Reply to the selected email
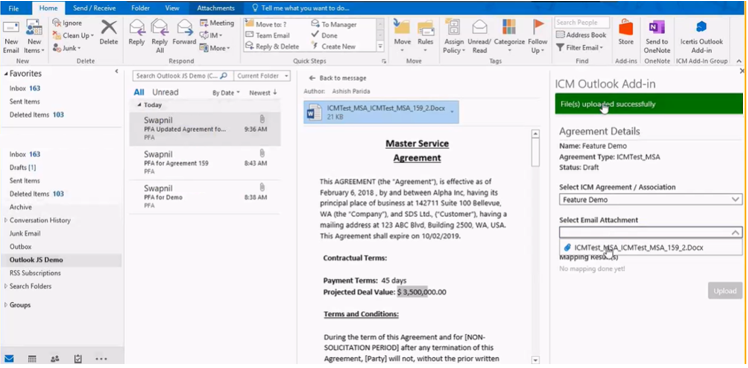This screenshot has width=748, height=368. [137, 32]
